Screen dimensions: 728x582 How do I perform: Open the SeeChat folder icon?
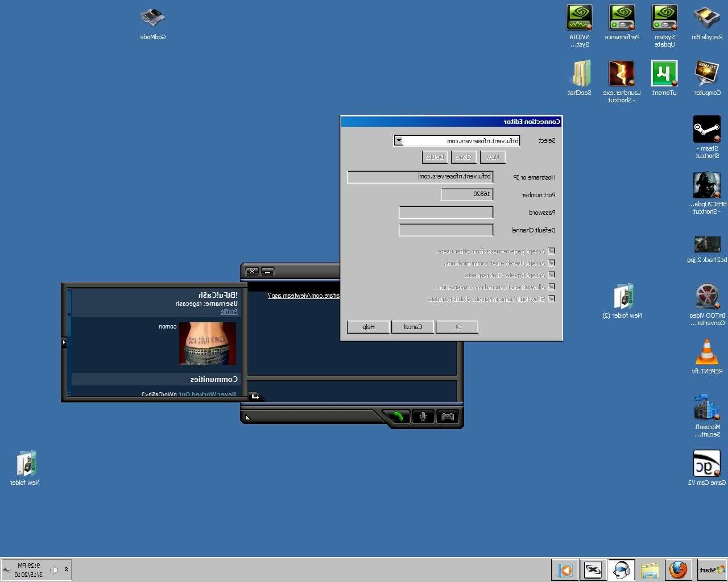tap(580, 78)
